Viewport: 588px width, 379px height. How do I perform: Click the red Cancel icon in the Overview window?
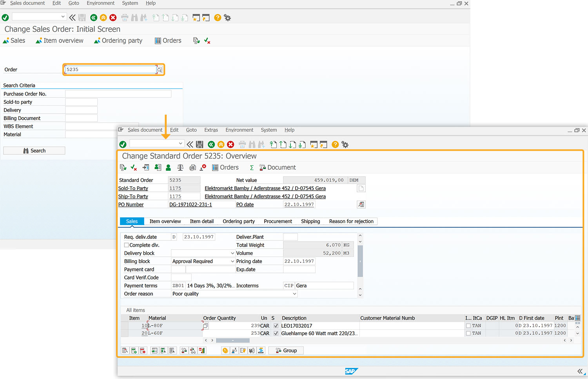point(230,144)
